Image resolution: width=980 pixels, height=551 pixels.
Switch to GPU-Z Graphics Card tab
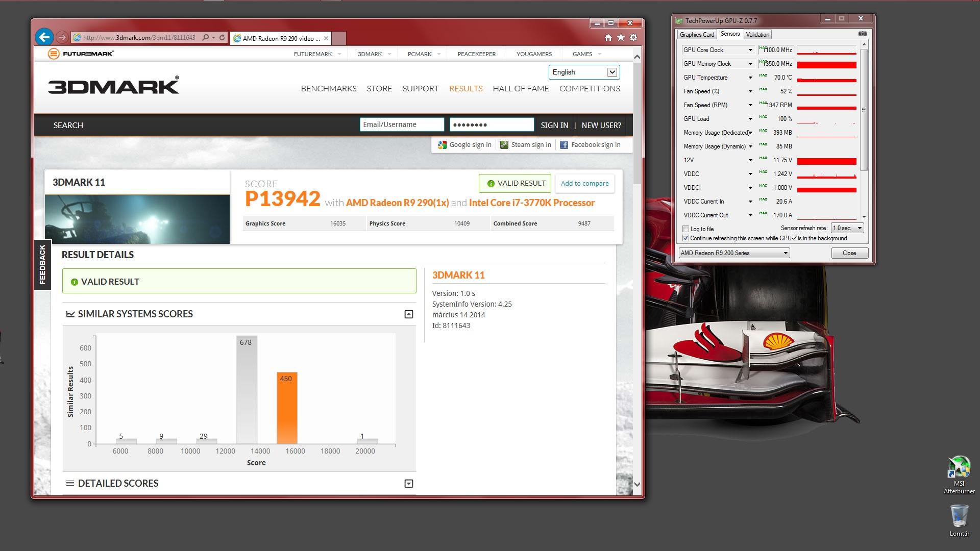pyautogui.click(x=697, y=35)
